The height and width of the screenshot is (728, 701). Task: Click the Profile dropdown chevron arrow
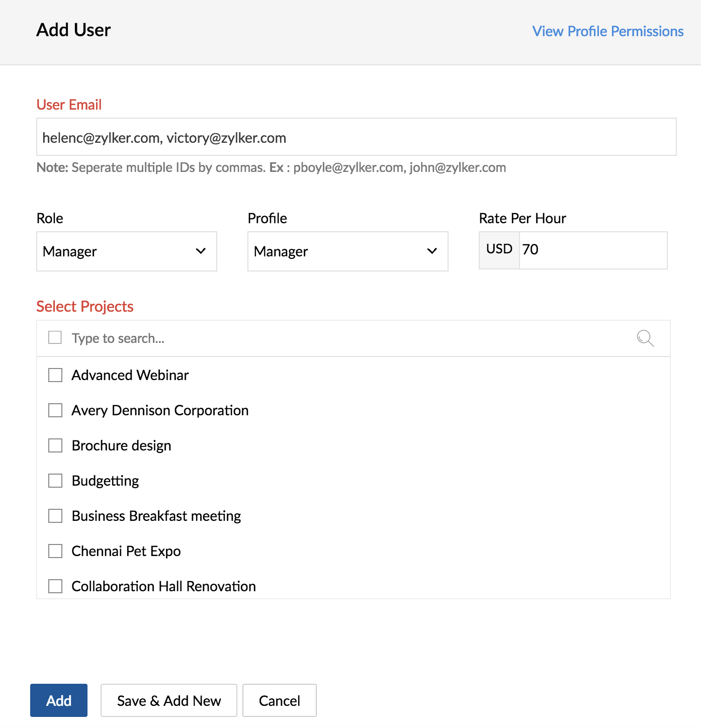pyautogui.click(x=432, y=251)
